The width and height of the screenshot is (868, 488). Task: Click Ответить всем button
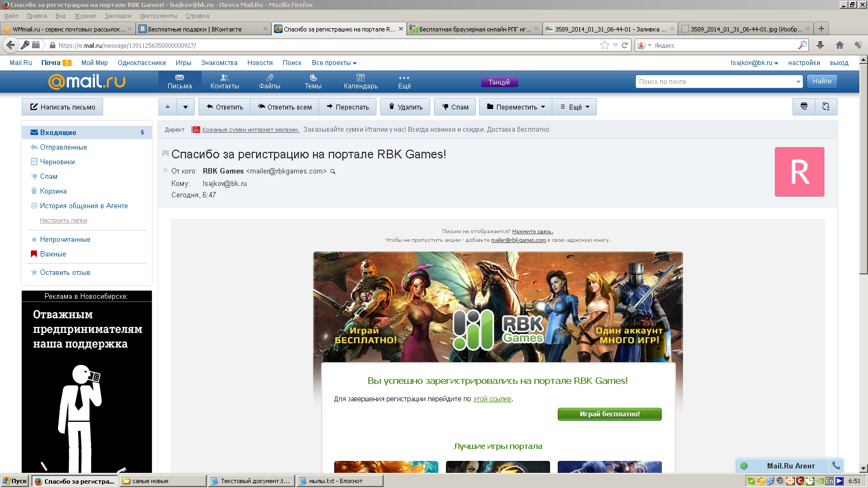285,107
